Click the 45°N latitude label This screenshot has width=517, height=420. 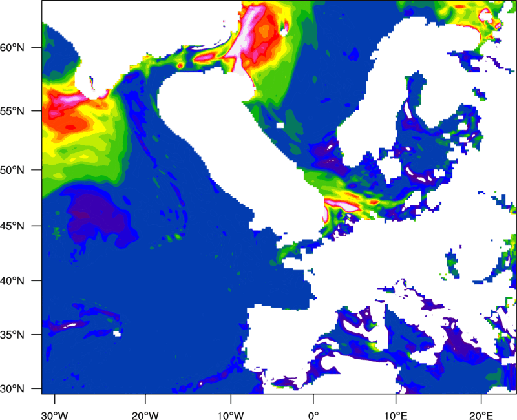(12, 226)
